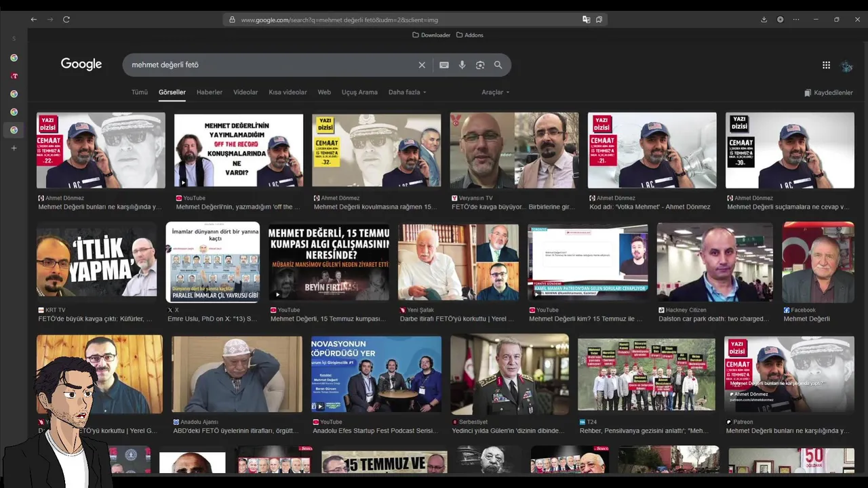Open the Google account avatar
This screenshot has width=868, height=488.
pos(846,66)
